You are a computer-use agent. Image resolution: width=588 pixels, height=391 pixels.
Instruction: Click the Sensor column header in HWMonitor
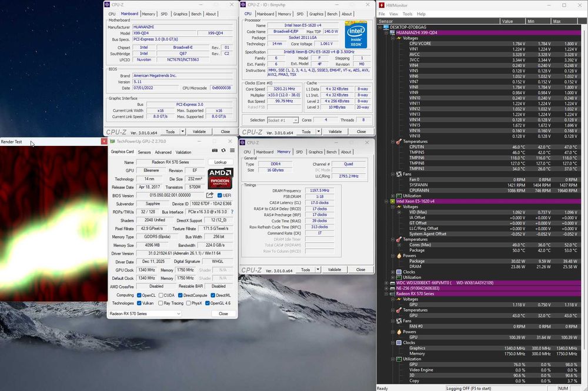pos(439,21)
